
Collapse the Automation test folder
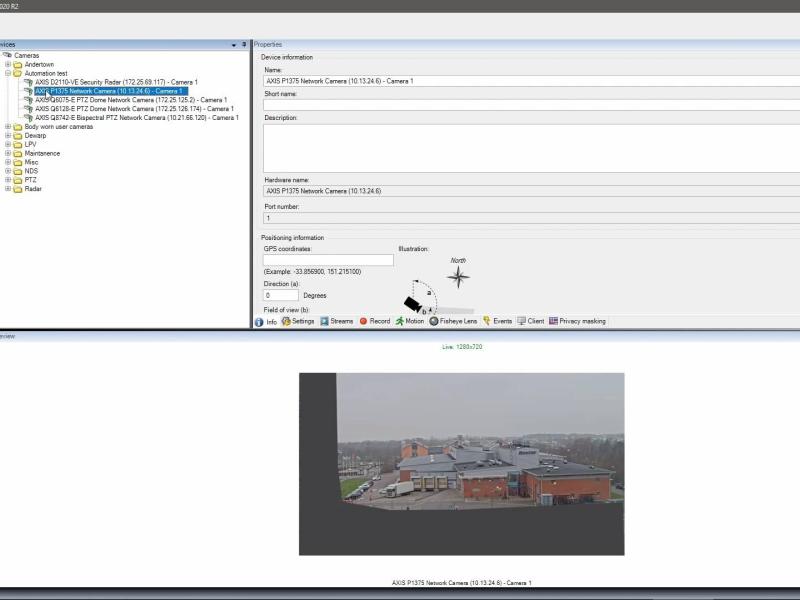click(x=8, y=72)
